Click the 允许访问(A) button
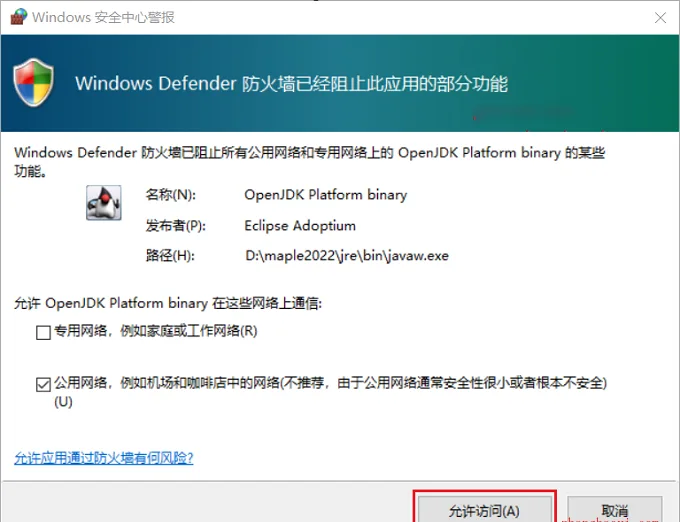Viewport: 680px width, 522px height. 484,509
